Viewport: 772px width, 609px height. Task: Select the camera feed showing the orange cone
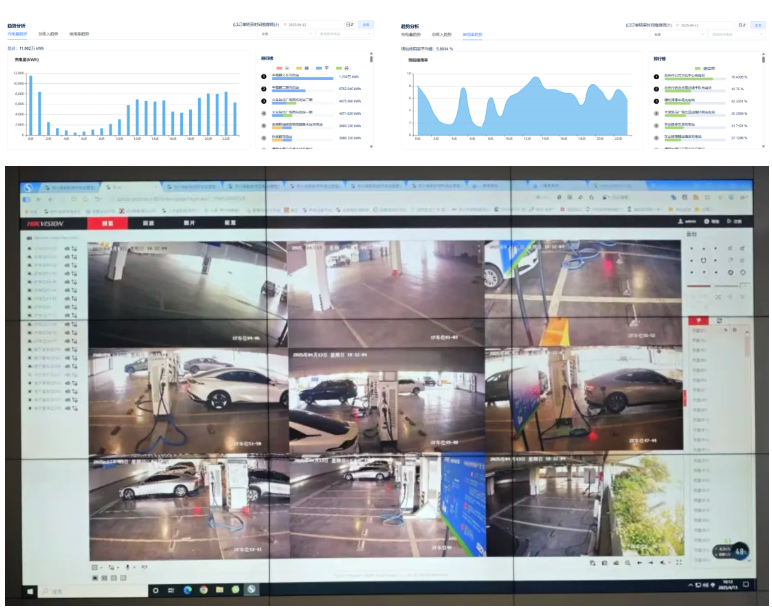click(583, 293)
